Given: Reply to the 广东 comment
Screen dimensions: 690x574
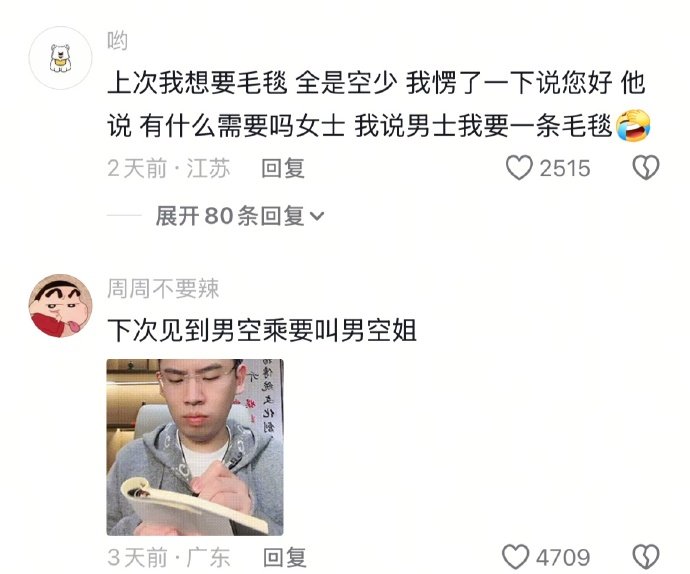Looking at the screenshot, I should point(284,558).
